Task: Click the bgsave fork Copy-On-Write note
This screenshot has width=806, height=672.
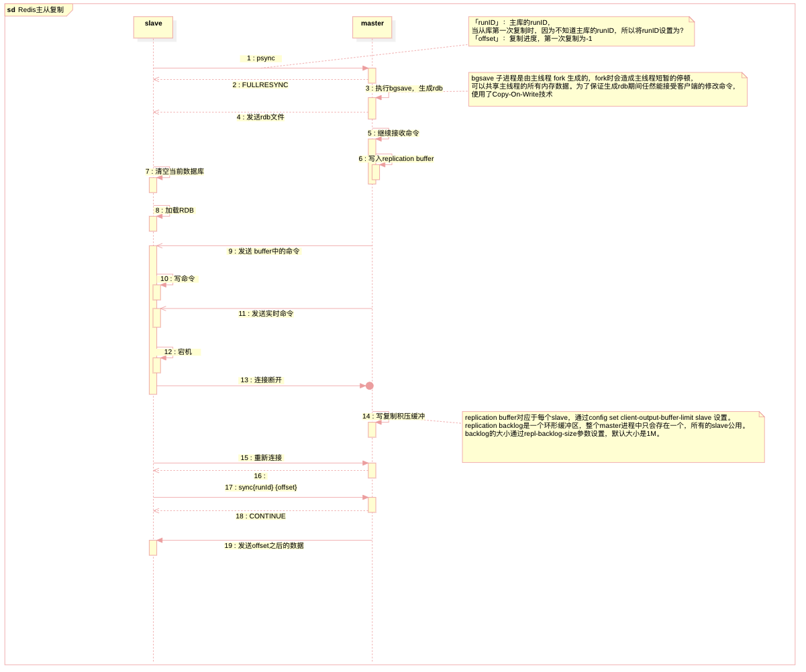Action: coord(607,89)
